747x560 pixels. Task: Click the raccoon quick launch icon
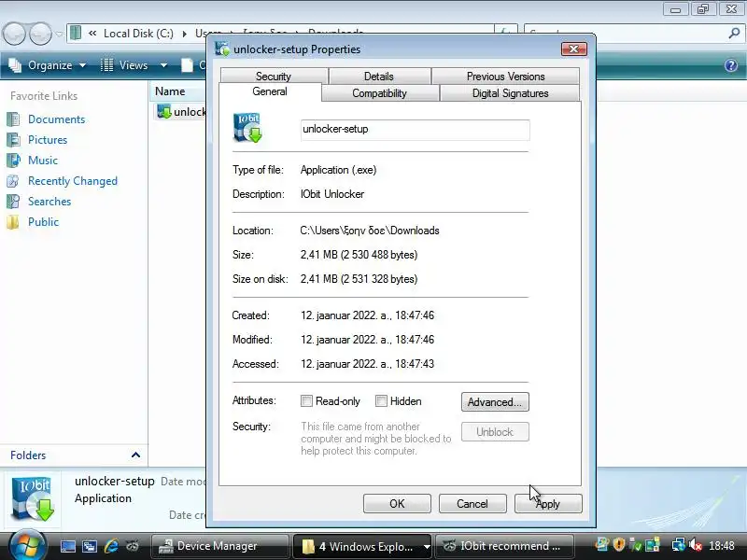[133, 546]
